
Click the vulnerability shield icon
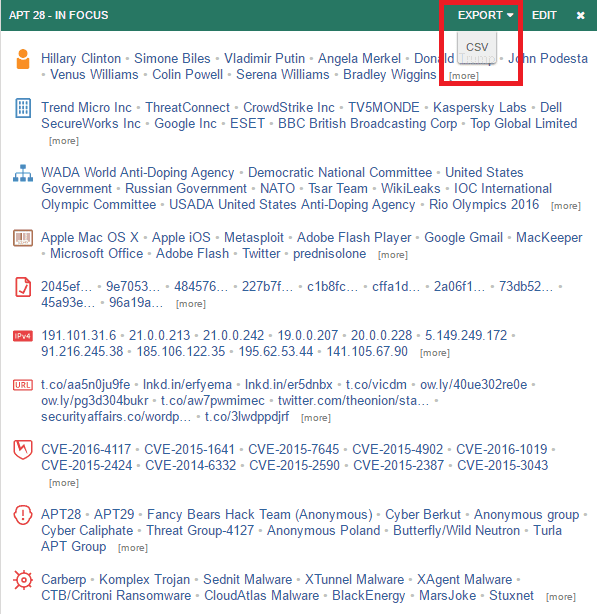(23, 450)
